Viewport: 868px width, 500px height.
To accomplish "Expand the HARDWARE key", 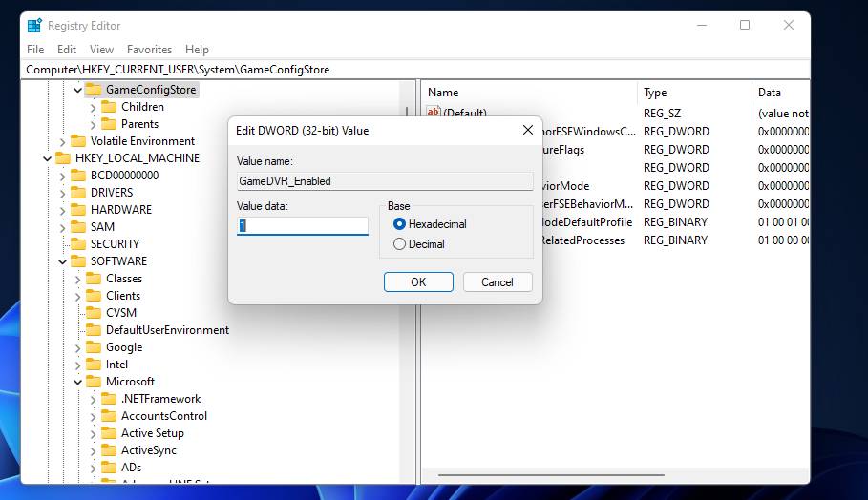I will (63, 210).
